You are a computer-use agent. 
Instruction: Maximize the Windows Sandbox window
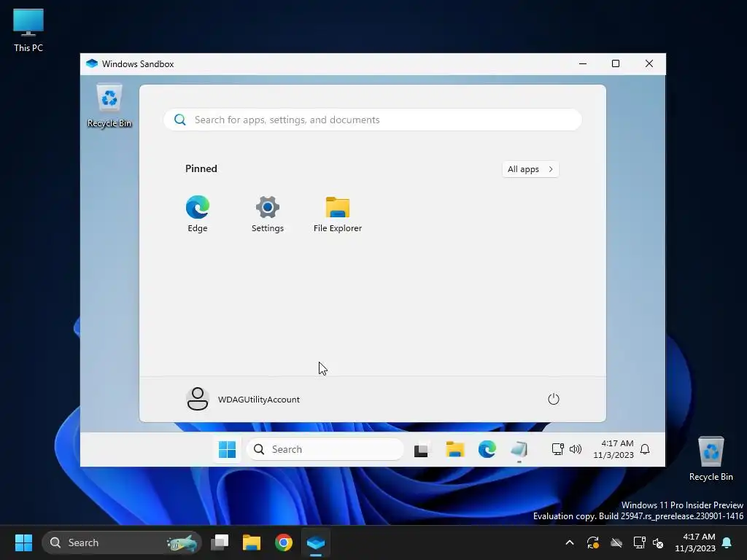click(616, 64)
